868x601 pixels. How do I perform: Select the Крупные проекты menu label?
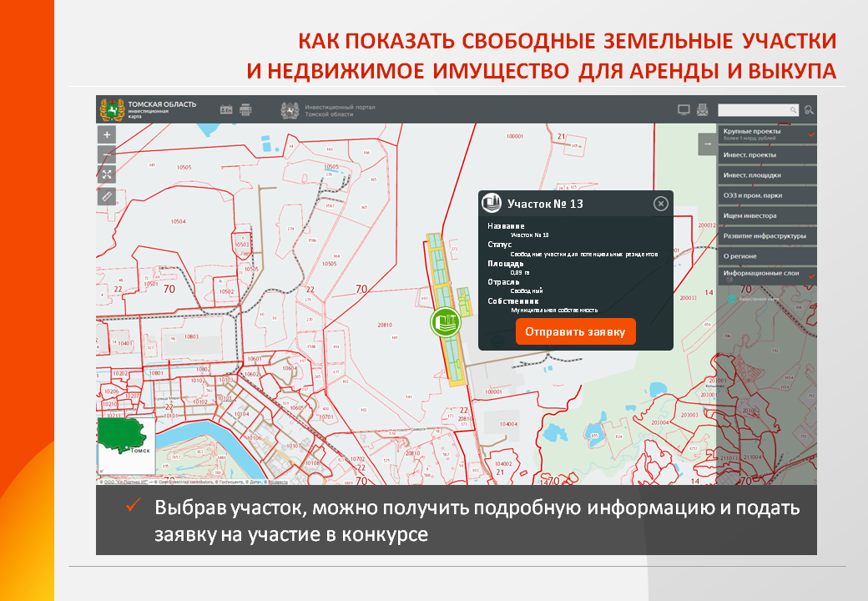tap(751, 131)
